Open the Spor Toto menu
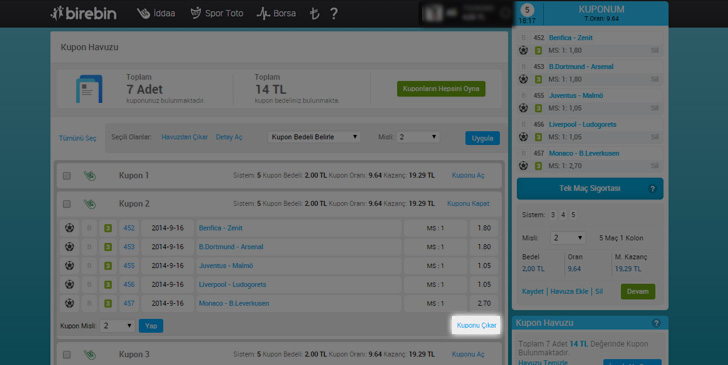Viewport: 728px width, 365px height. pos(217,13)
